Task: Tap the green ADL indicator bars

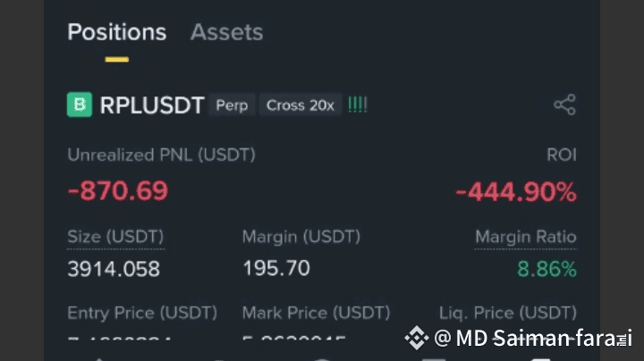Action: [x=358, y=105]
